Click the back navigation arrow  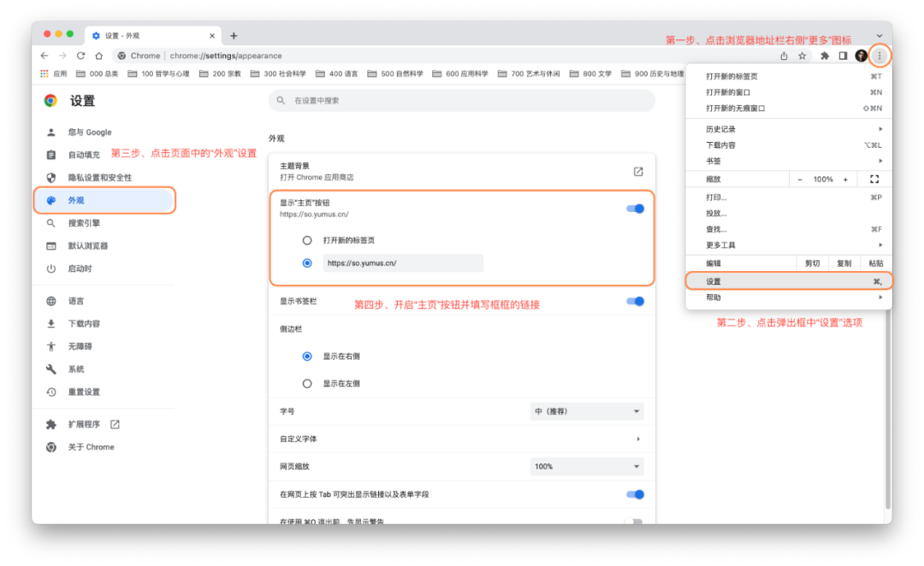click(44, 56)
